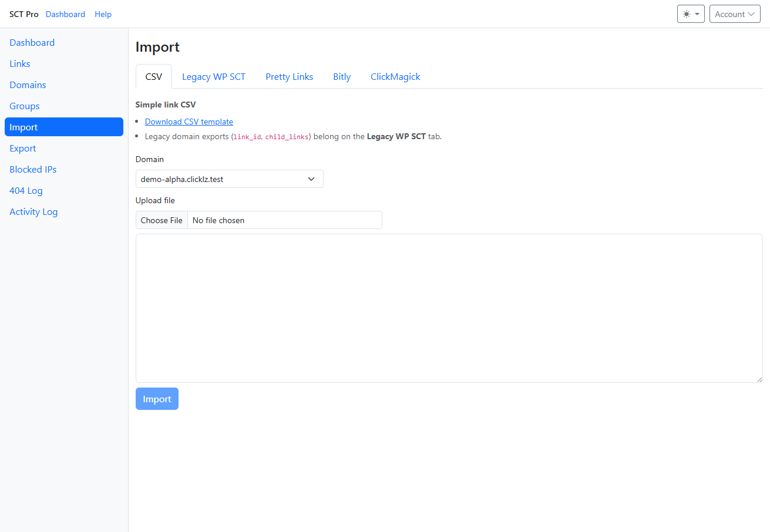This screenshot has height=532, width=770.
Task: Open the ClickMagick tab
Action: 395,76
